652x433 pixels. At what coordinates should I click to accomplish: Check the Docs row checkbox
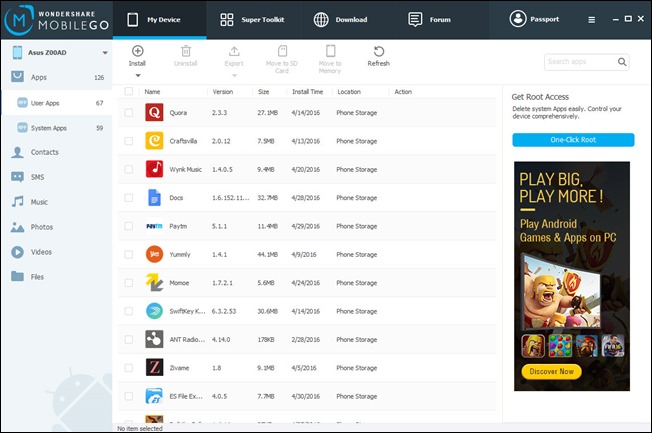pos(129,198)
